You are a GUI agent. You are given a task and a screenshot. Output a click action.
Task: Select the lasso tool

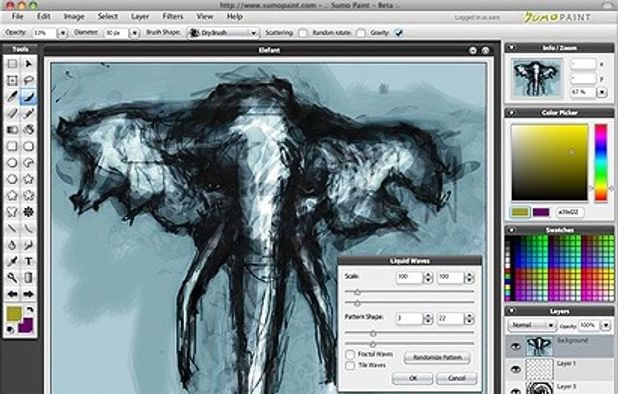click(28, 80)
